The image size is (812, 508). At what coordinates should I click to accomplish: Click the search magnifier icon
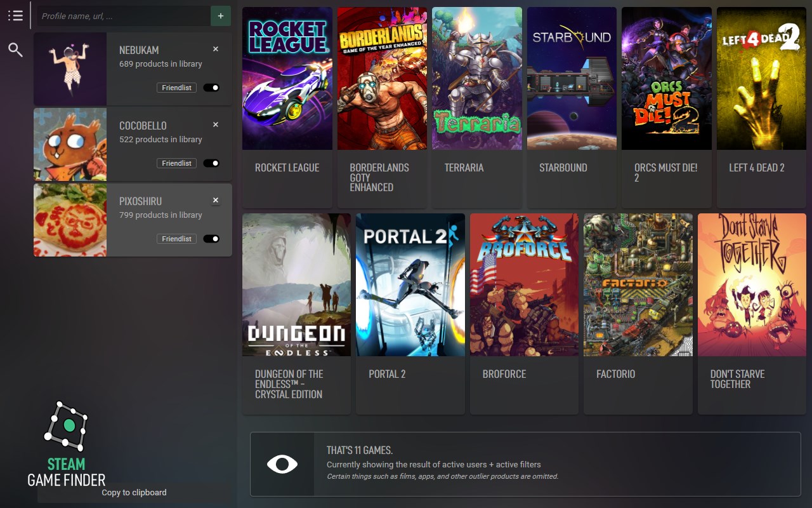click(15, 50)
